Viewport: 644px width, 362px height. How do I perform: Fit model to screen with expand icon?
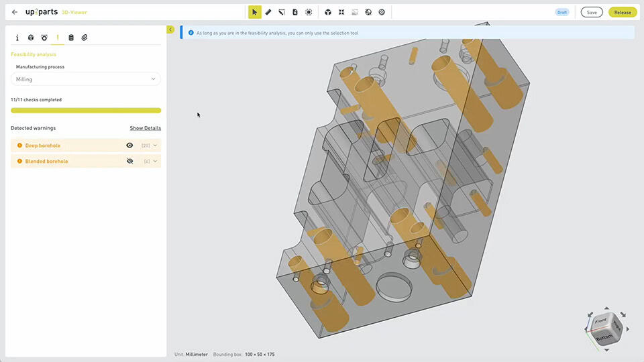click(341, 12)
